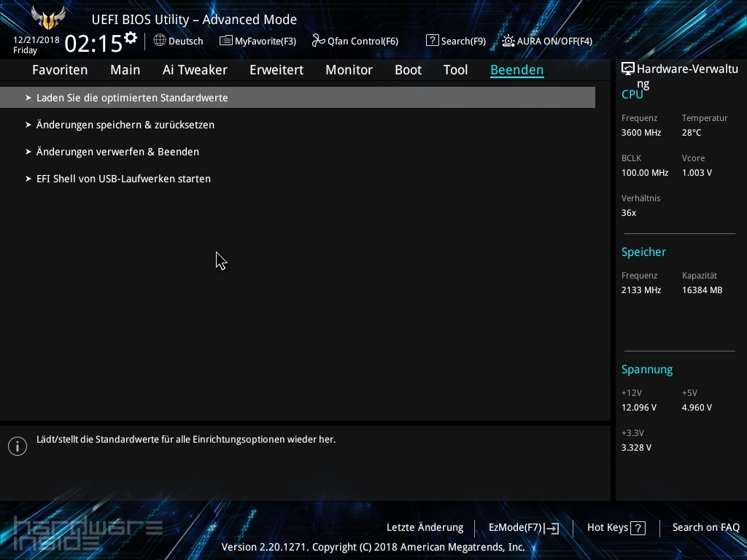The height and width of the screenshot is (560, 747).
Task: Open the Monitor tab
Action: [349, 70]
